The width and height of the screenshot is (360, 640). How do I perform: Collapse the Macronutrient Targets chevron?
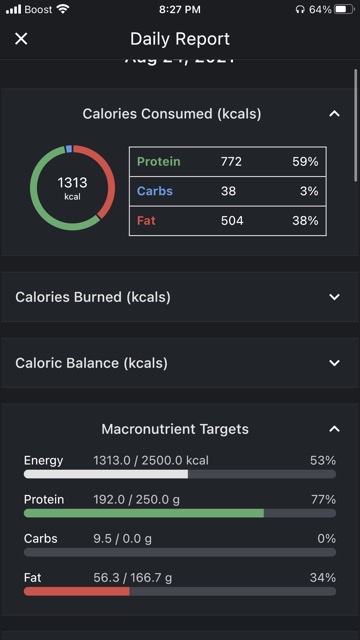334,429
